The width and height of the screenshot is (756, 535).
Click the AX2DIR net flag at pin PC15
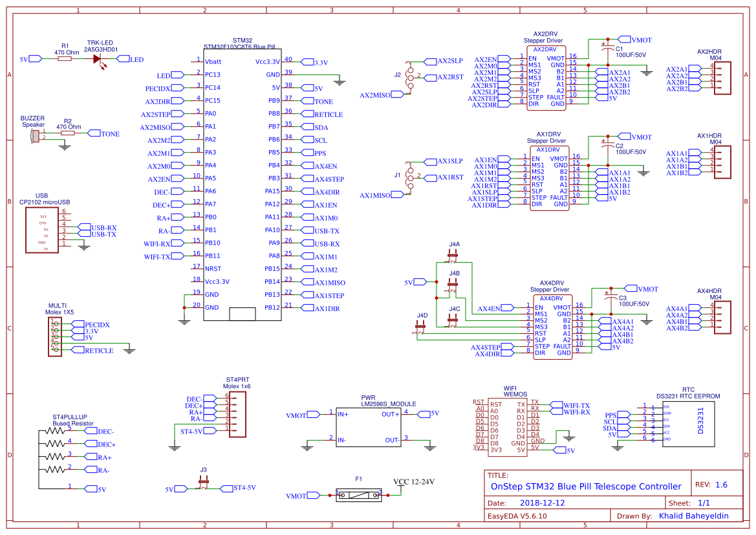(x=164, y=102)
